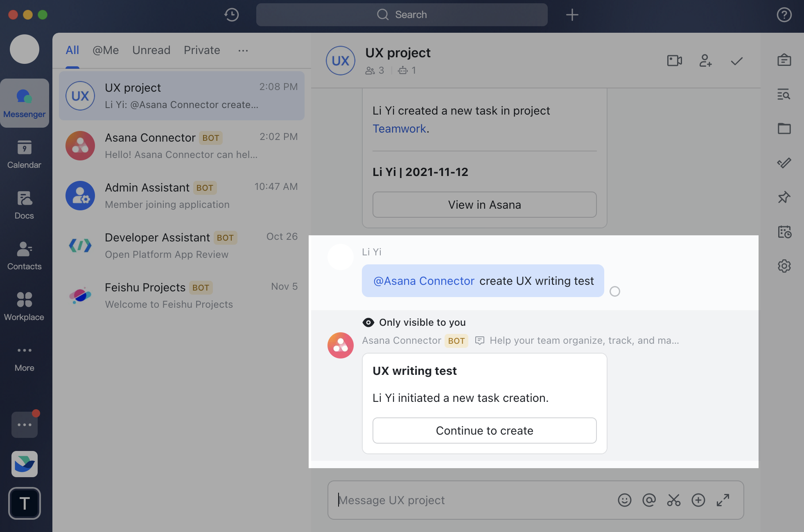804x532 pixels.
Task: Expand the More item in sidebar
Action: (24, 357)
